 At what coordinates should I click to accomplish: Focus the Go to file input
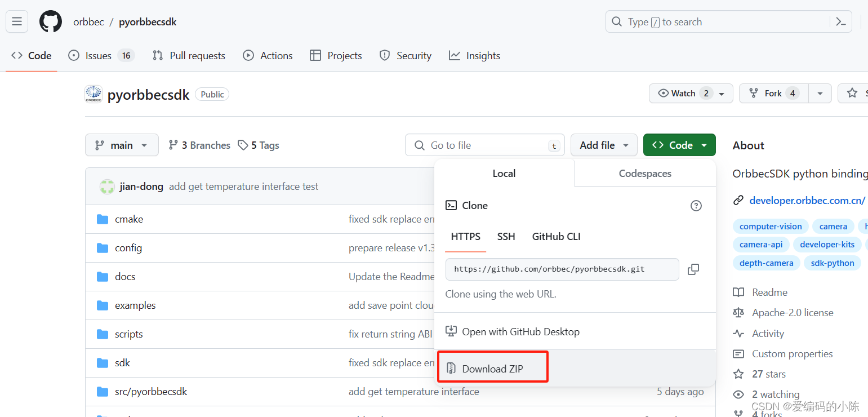(484, 145)
